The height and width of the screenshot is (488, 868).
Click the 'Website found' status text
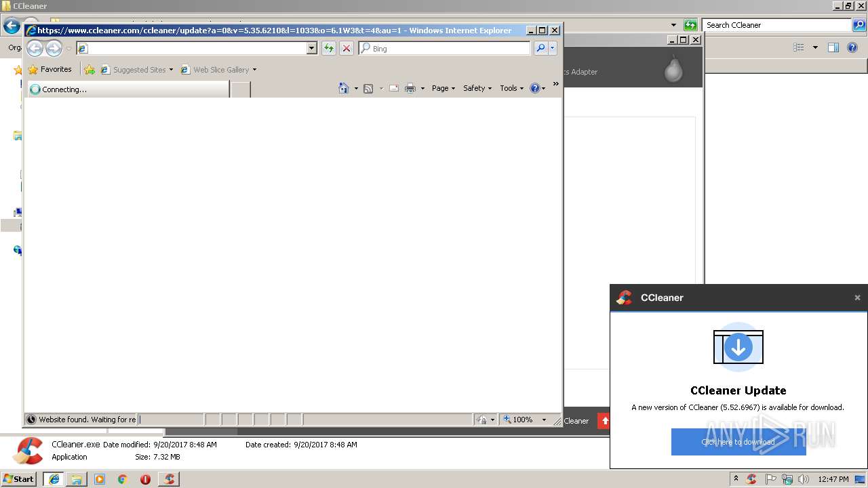(87, 420)
